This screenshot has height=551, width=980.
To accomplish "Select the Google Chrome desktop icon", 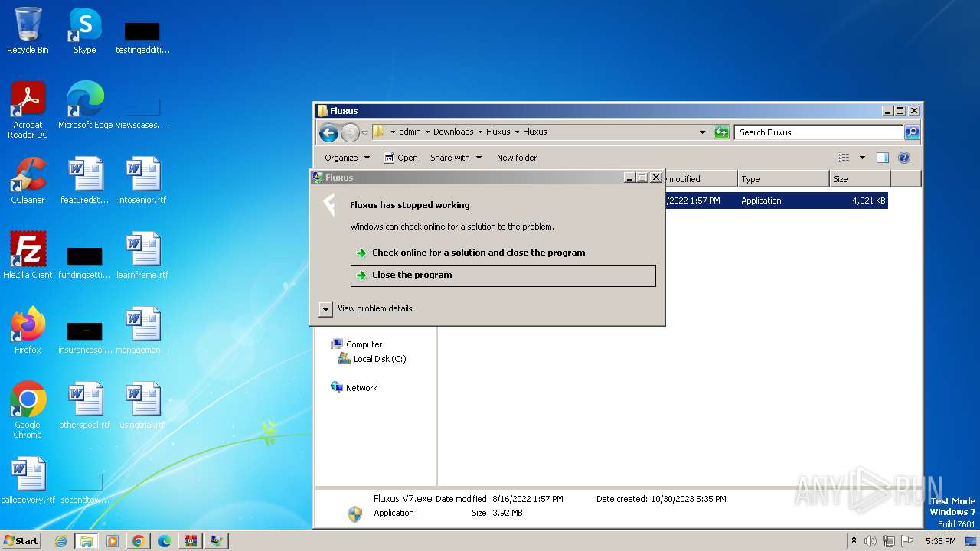I will (28, 399).
